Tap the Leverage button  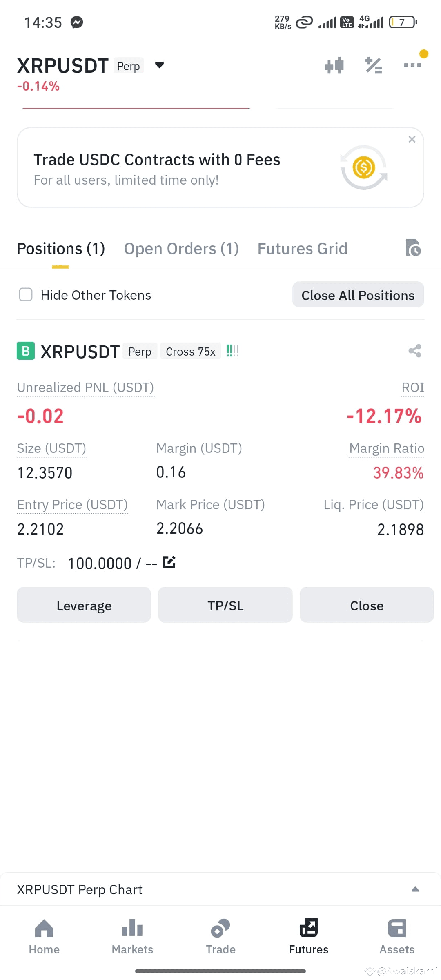pyautogui.click(x=84, y=605)
